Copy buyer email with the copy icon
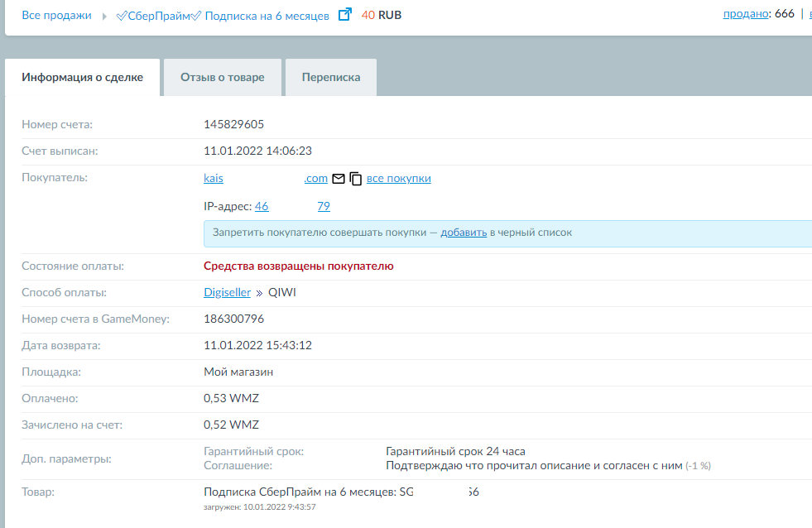Viewport: 812px width, 528px height. pyautogui.click(x=355, y=179)
